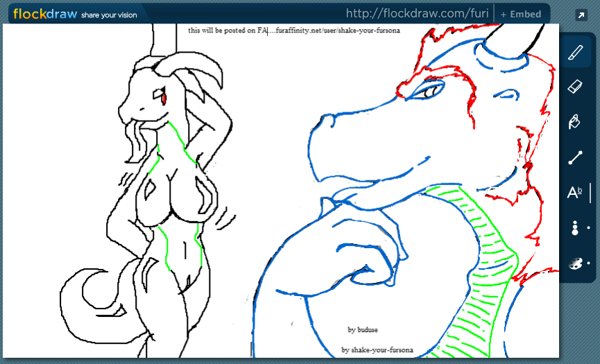The width and height of the screenshot is (600, 364).
Task: Click the popout arrow icon
Action: [581, 15]
